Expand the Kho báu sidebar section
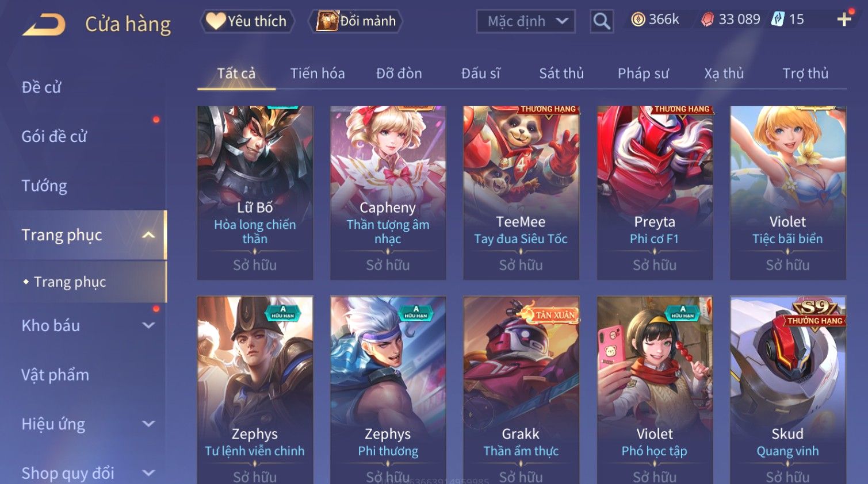868x484 pixels. [148, 325]
